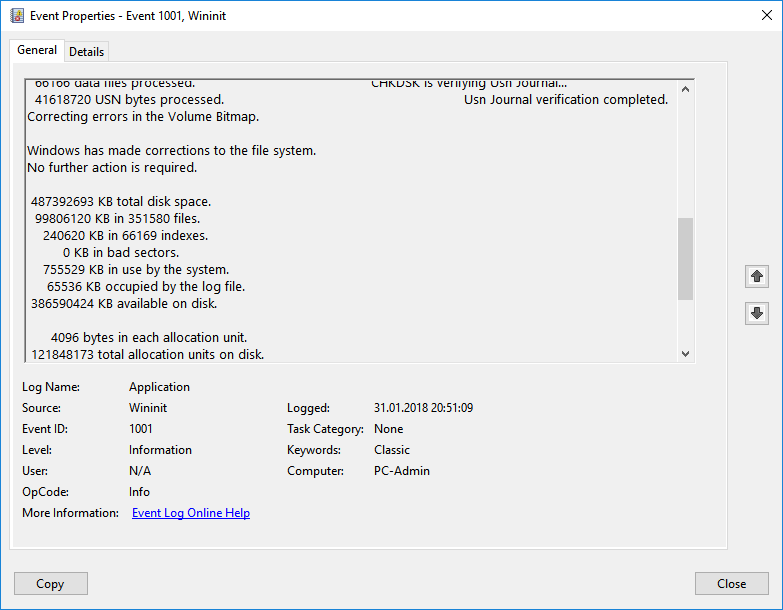The width and height of the screenshot is (783, 610).
Task: Click the description box scrollbar thumb
Action: pyautogui.click(x=685, y=259)
